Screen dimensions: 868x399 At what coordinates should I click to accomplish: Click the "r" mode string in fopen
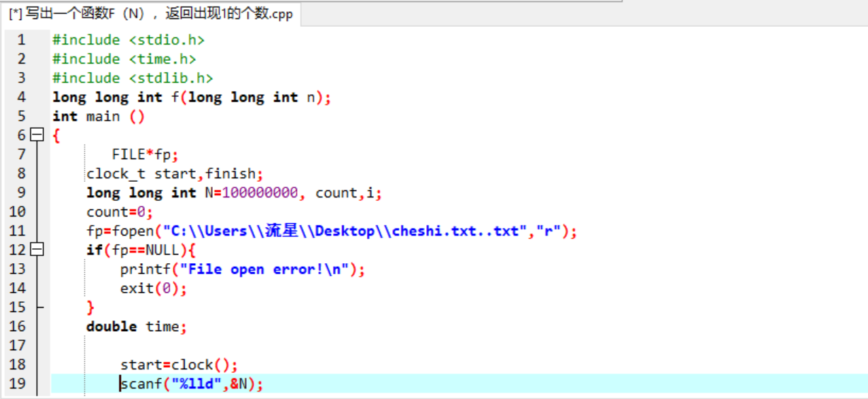tap(549, 231)
